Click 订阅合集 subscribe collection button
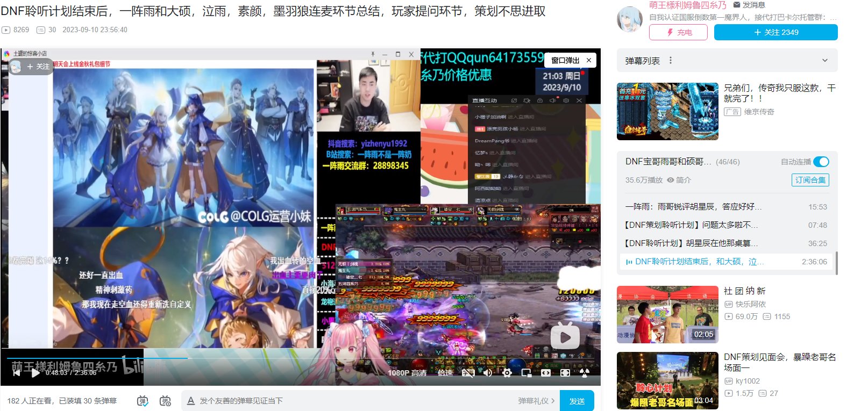Image resolution: width=868 pixels, height=411 pixels. pyautogui.click(x=810, y=180)
